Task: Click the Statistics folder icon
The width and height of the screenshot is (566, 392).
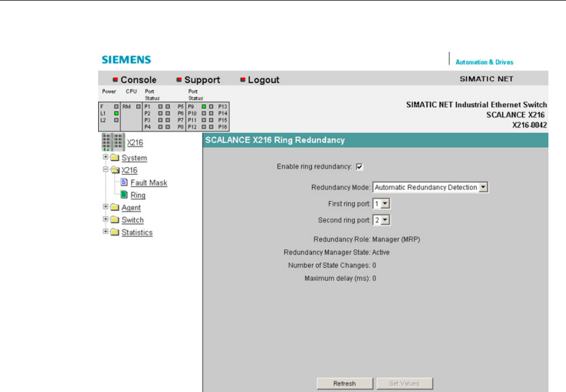Action: [x=115, y=232]
